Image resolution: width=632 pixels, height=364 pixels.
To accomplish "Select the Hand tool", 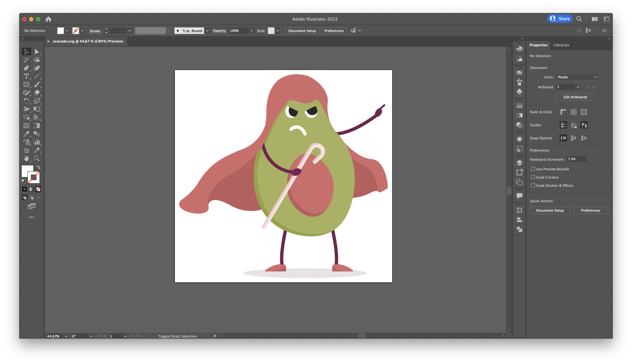I will [26, 159].
